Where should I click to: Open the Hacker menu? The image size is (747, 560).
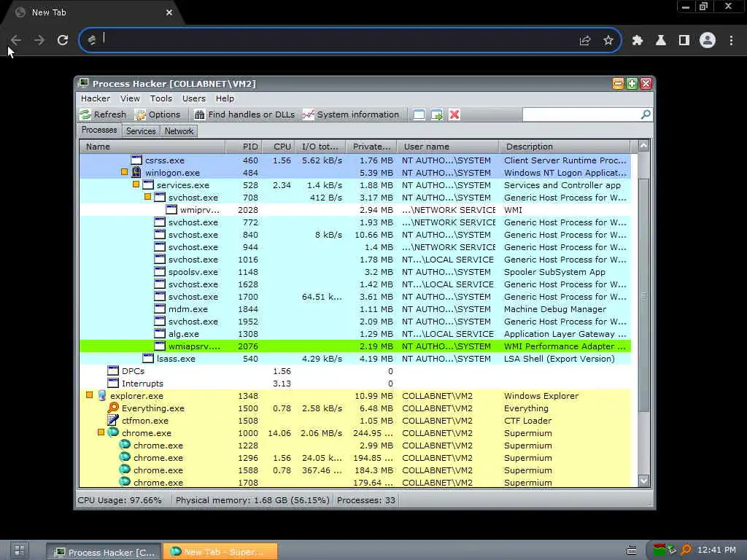click(96, 98)
